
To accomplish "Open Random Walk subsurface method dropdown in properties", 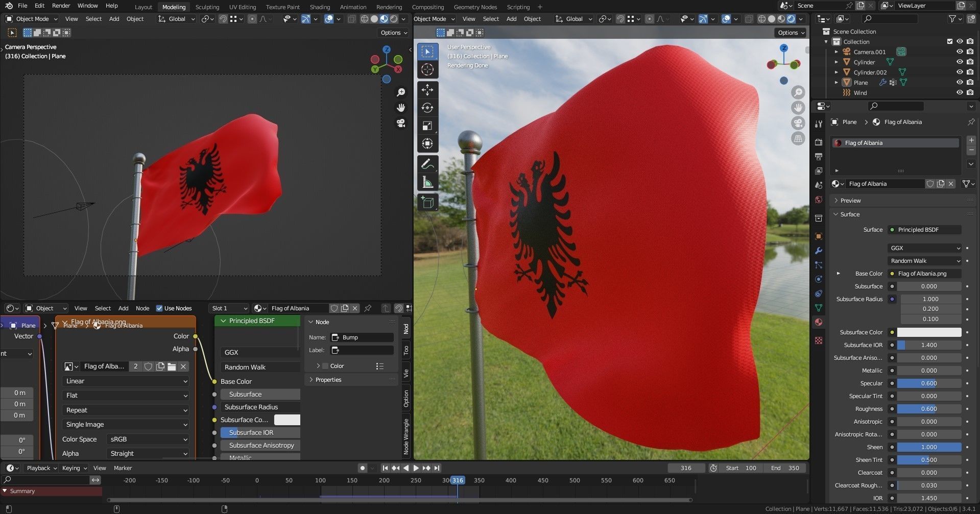I will tap(924, 261).
